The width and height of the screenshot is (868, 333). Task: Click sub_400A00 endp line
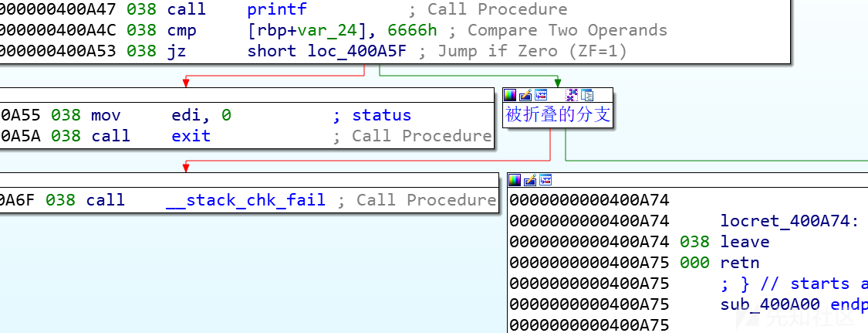(794, 304)
